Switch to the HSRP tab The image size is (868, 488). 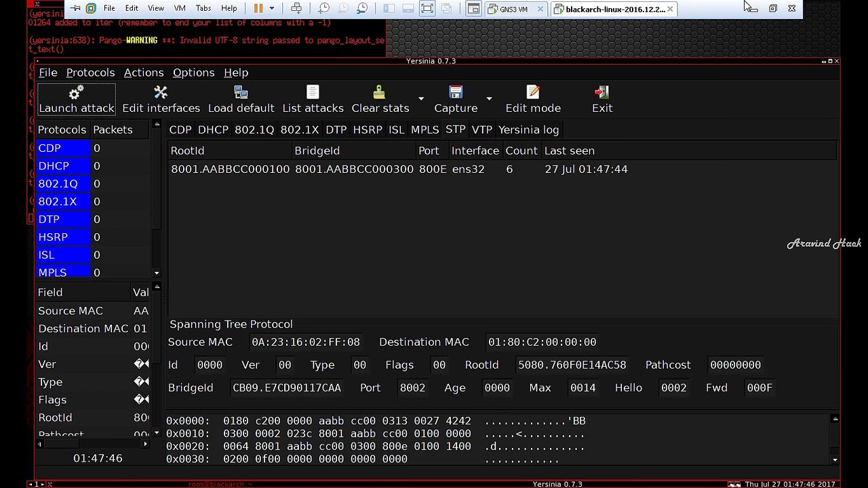point(368,129)
